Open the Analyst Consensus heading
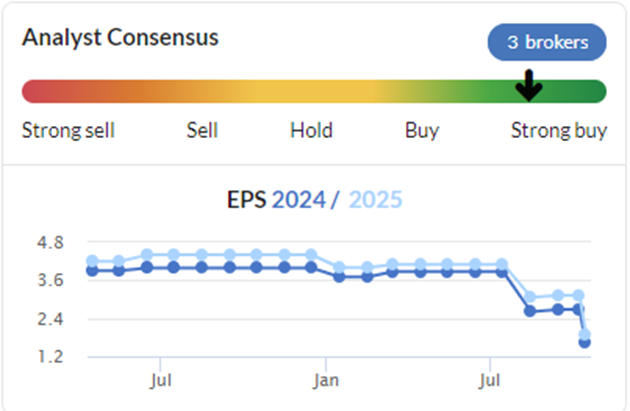Screen dimensions: 630x411 point(120,38)
